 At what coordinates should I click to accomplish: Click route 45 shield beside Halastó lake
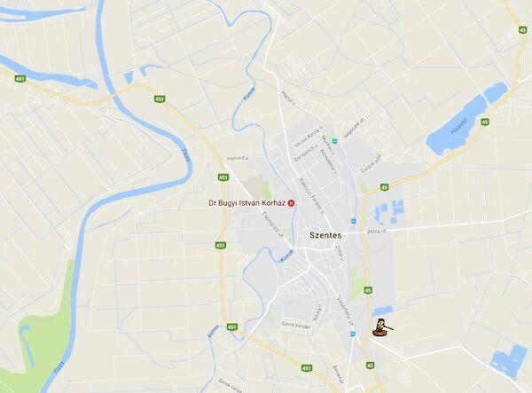pyautogui.click(x=485, y=122)
